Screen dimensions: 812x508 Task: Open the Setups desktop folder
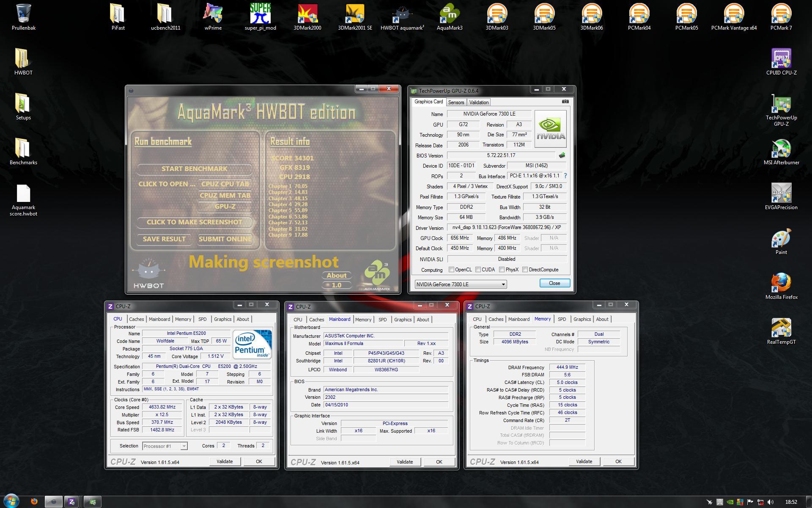click(23, 107)
